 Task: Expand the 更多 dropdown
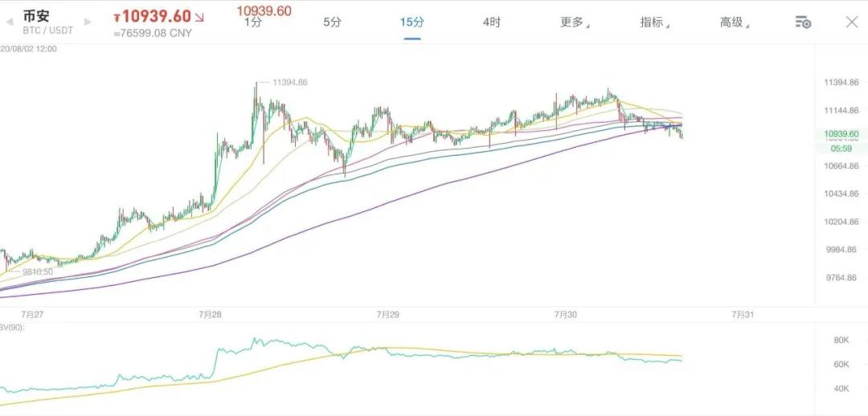point(573,22)
